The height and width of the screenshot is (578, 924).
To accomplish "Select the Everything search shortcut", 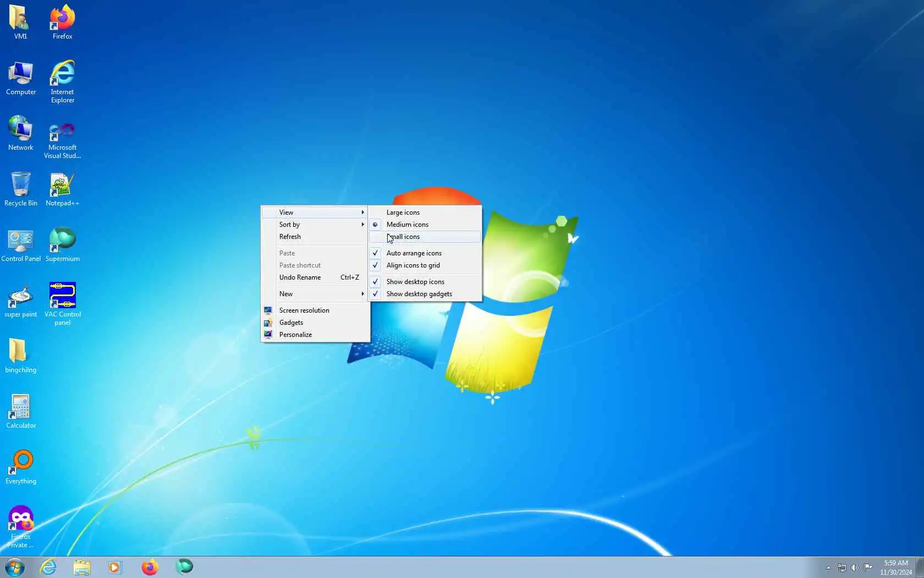I will pos(21,467).
